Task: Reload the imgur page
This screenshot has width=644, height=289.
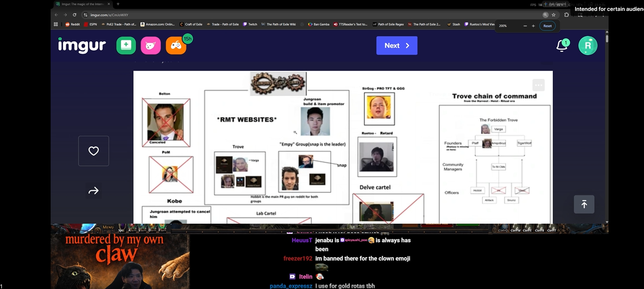Action: pyautogui.click(x=75, y=15)
